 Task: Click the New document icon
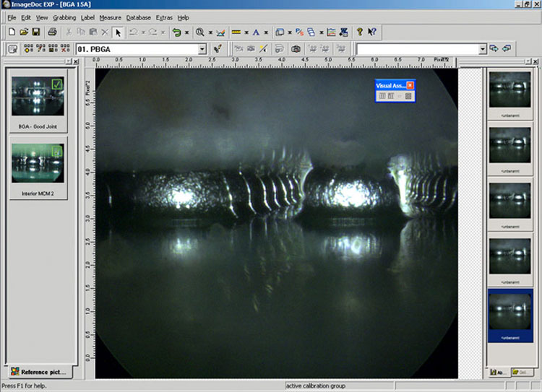(x=12, y=32)
